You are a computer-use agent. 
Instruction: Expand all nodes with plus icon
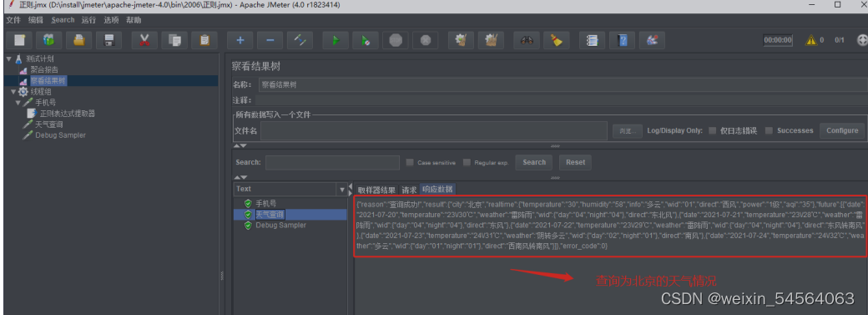[x=240, y=40]
